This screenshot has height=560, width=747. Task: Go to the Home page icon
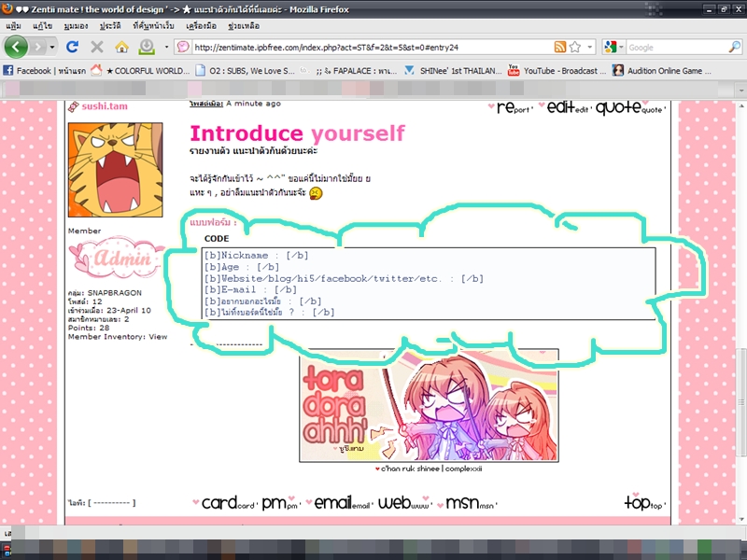click(122, 47)
